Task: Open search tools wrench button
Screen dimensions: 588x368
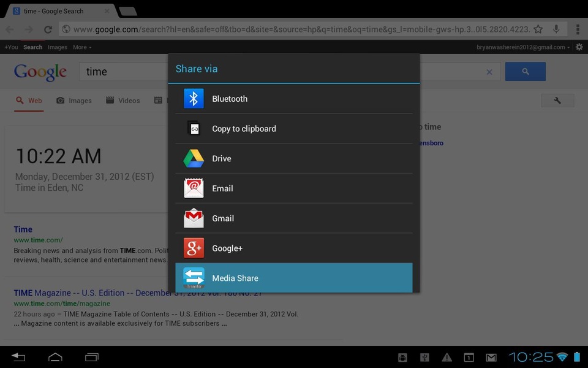Action: click(557, 100)
